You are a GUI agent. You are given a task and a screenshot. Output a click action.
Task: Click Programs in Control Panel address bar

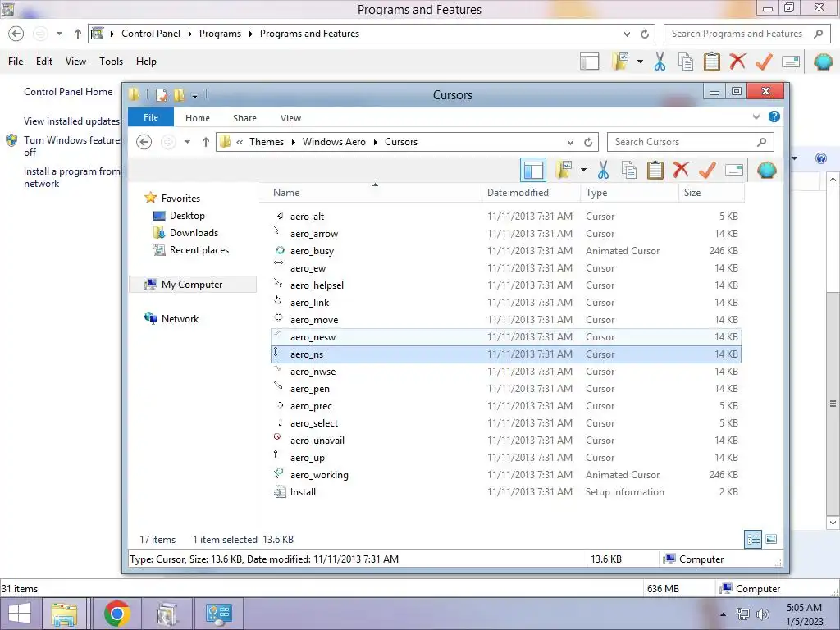pos(220,34)
